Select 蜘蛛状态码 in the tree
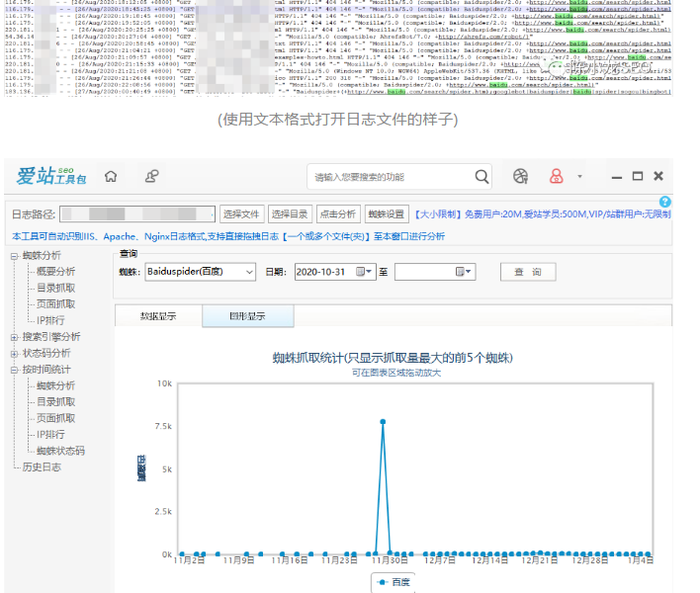Screen dimensions: 700x593 click(60, 451)
